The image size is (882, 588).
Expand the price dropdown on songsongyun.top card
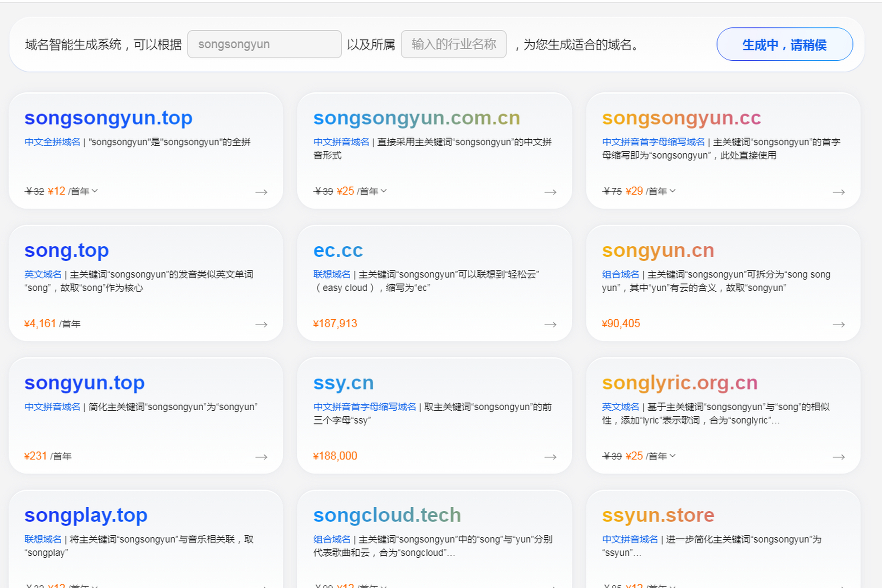[x=95, y=191]
